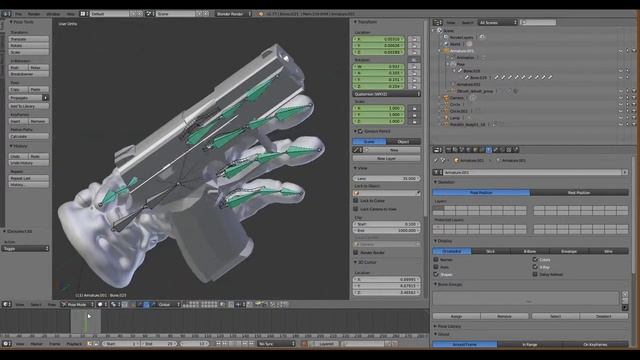Open the pivot point selector in 3D view header
This screenshot has height=360, width=640.
click(x=116, y=304)
